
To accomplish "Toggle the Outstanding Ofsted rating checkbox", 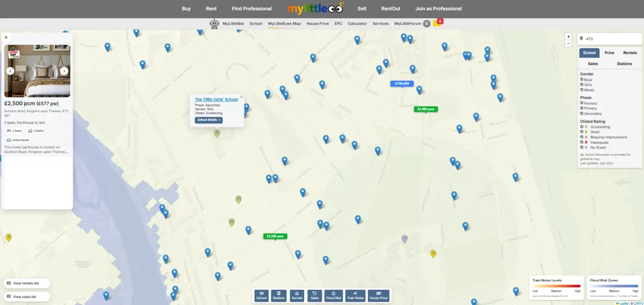I will coord(582,127).
